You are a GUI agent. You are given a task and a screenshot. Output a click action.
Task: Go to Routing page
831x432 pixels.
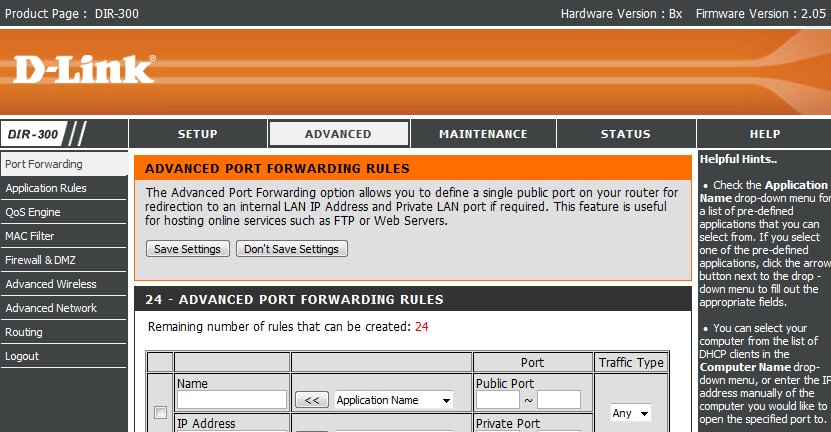[x=64, y=332]
